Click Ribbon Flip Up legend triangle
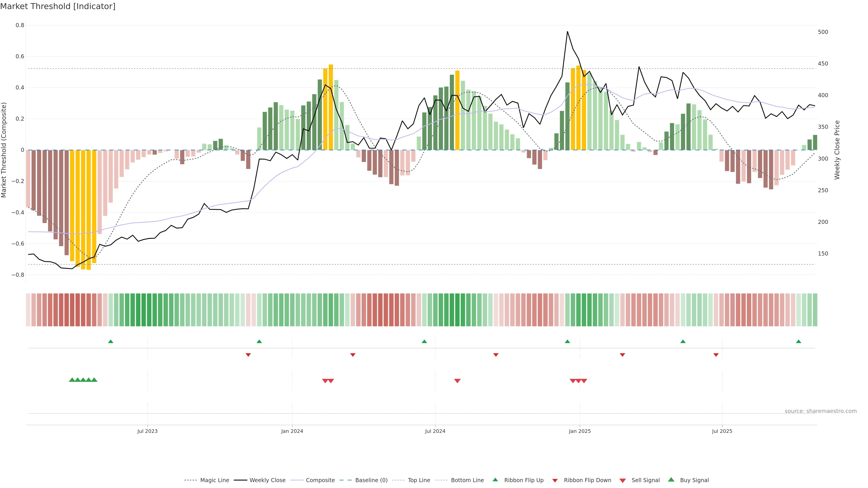Viewport: 868px width, 488px height. pos(495,480)
